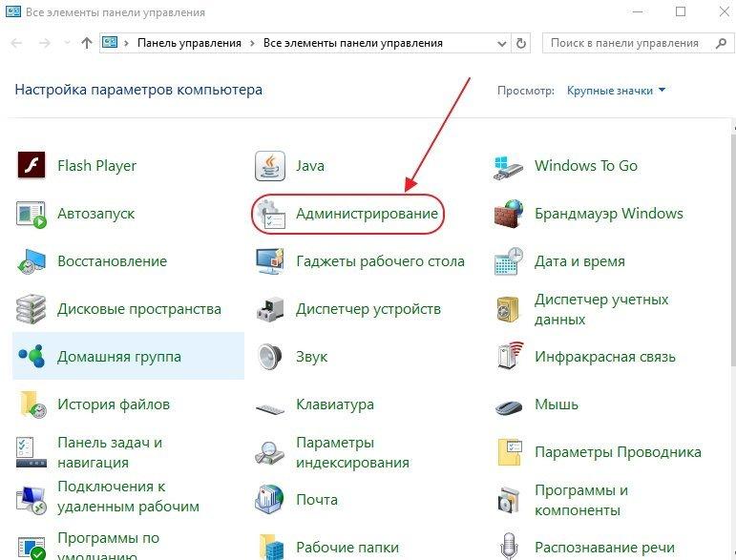This screenshot has height=560, width=736.
Task: Maximize the control panel window
Action: [681, 11]
